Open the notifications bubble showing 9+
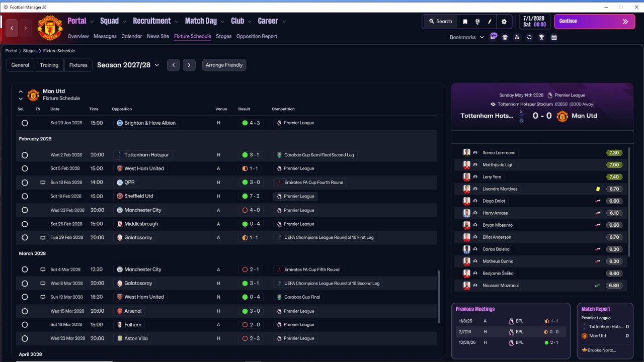This screenshot has width=644, height=362. tap(494, 36)
